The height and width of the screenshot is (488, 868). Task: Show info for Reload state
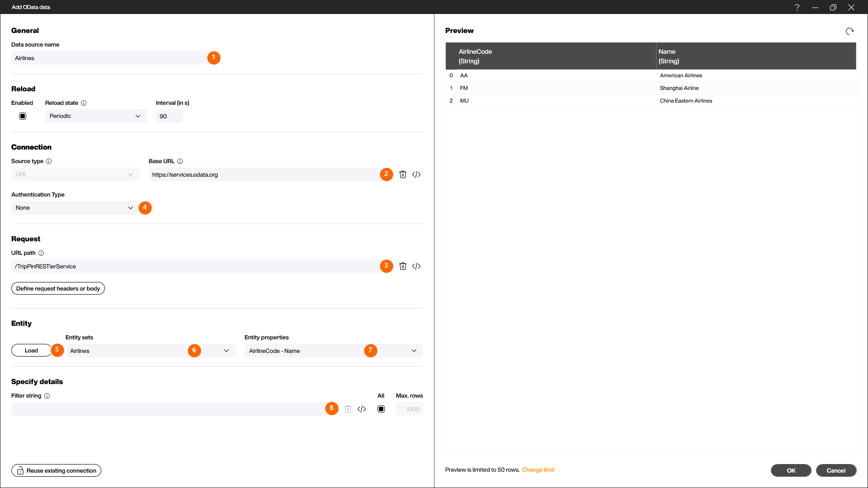coord(84,103)
